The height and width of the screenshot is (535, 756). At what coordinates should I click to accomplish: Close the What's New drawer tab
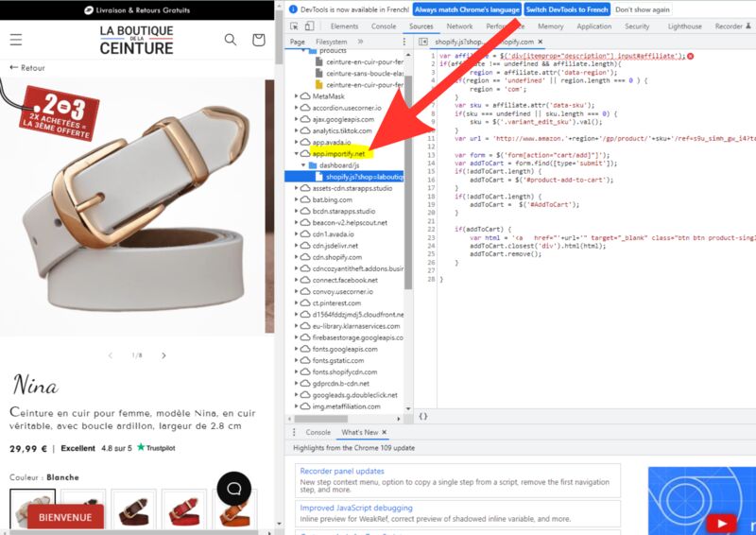point(385,432)
